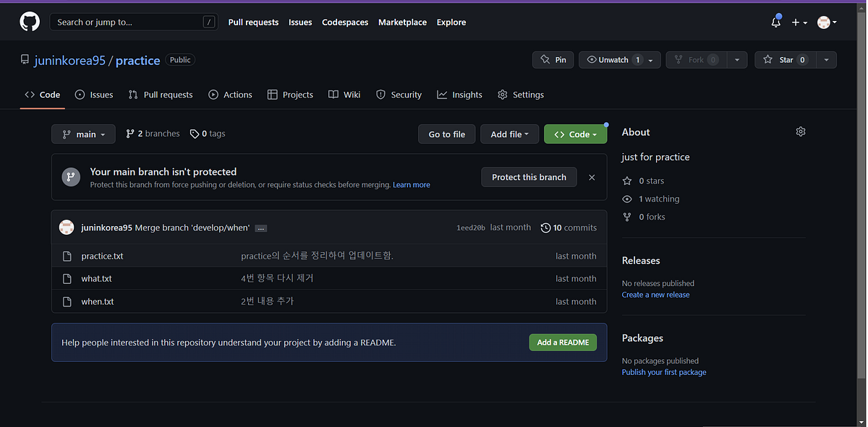Click the forks icon in About
The width and height of the screenshot is (868, 427).
[627, 217]
